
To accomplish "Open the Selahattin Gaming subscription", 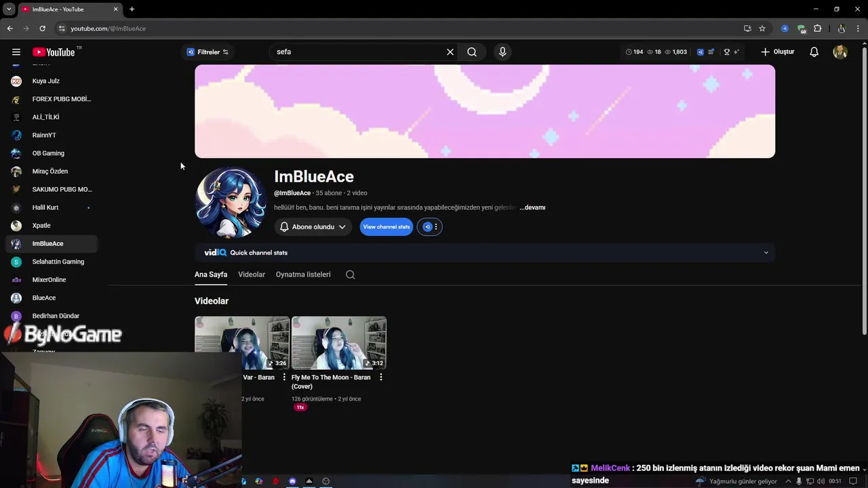I will (x=52, y=262).
